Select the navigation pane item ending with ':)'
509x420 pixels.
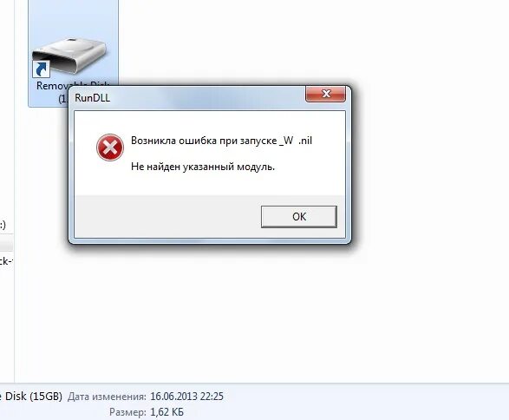(3, 225)
